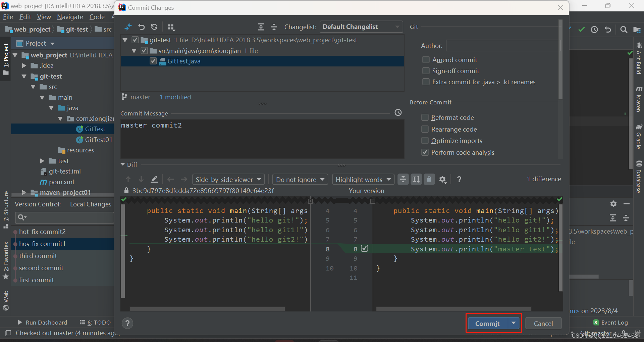Open the Project view dropdown arrow

pyautogui.click(x=52, y=44)
